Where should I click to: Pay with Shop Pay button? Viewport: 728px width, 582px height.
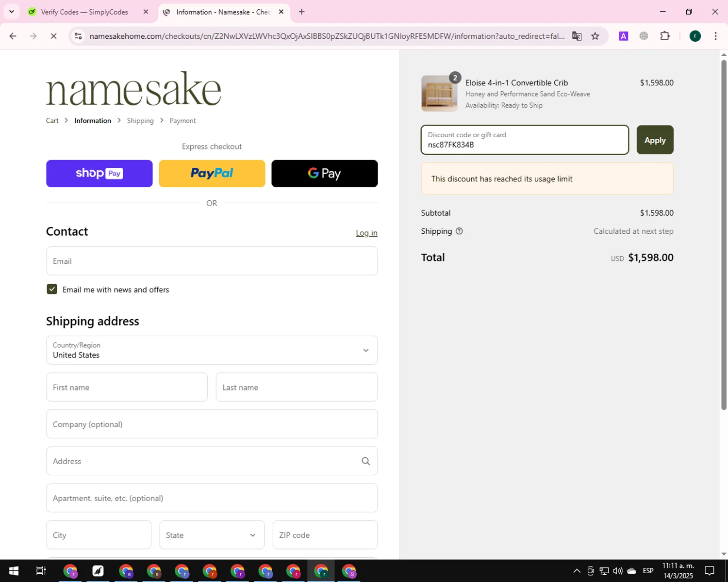tap(99, 174)
